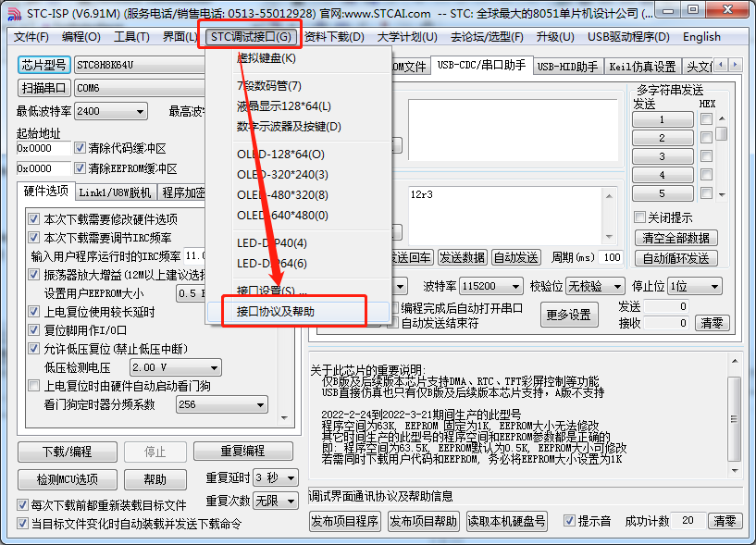Toggle 清除EEPROM缓冲区 checkbox
This screenshot has width=756, height=545.
(80, 168)
